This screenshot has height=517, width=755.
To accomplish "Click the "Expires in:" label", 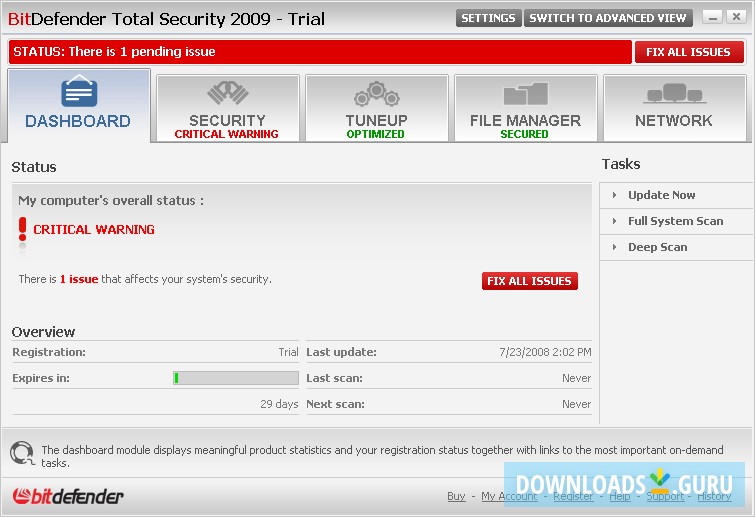I will pos(41,378).
